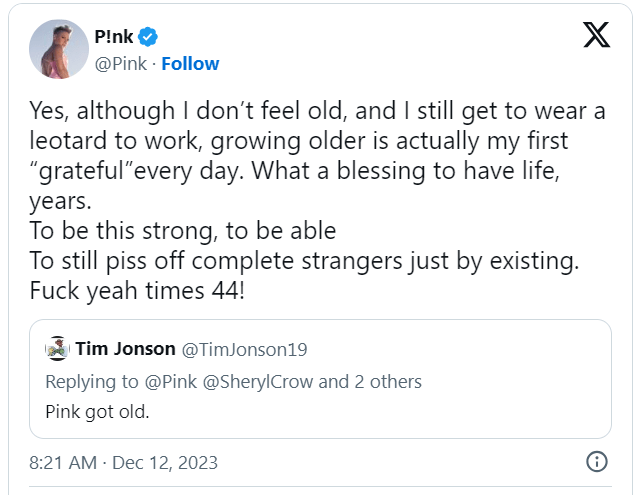Viewport: 640px width, 495px height.
Task: Open P!nk's profile avatar
Action: tap(59, 49)
